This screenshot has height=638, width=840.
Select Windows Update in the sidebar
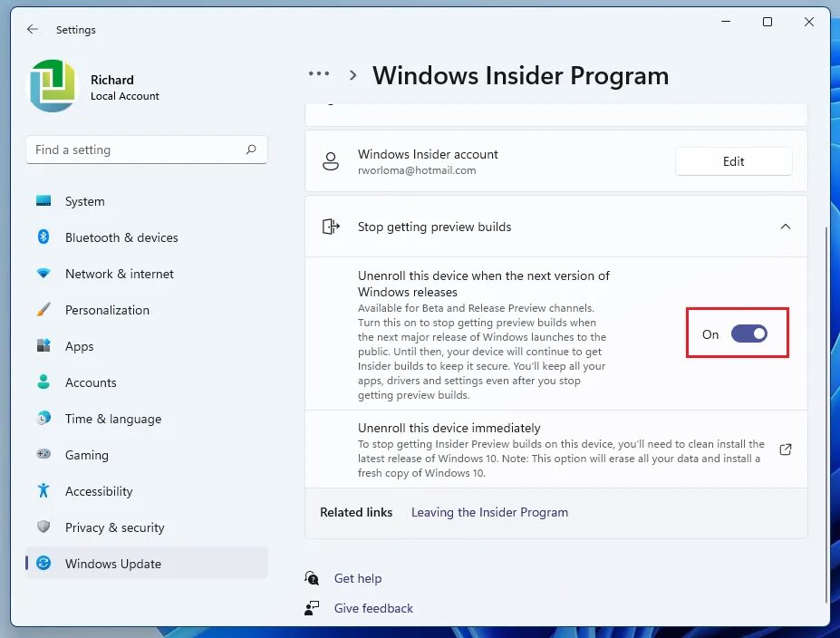pos(113,564)
